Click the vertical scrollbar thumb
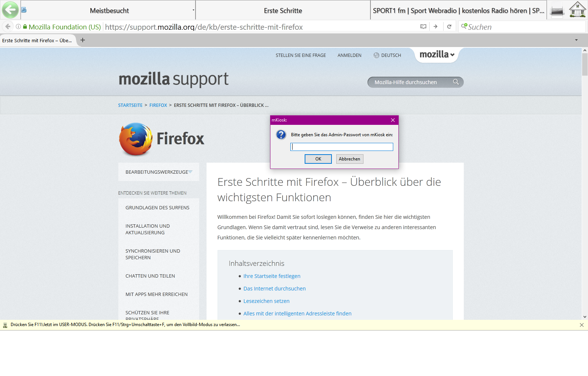 click(585, 64)
